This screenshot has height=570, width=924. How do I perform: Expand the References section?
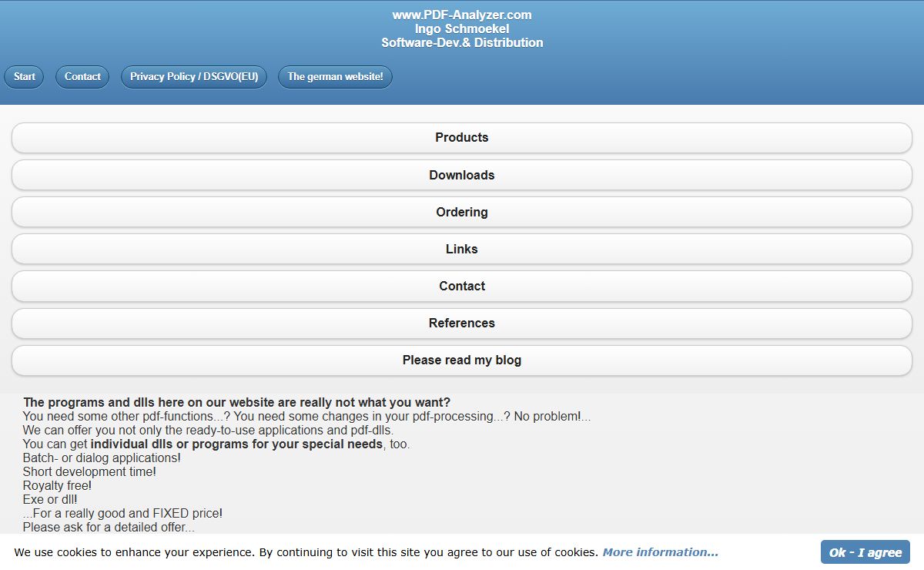[462, 323]
